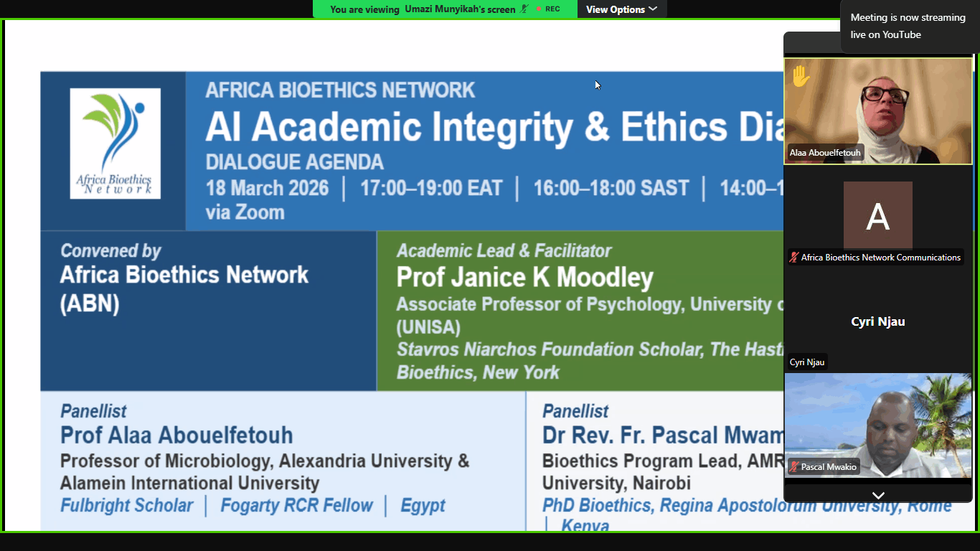Select Alaa Abouelfetouh's video thumbnail
Image resolution: width=980 pixels, height=551 pixels.
coord(878,111)
